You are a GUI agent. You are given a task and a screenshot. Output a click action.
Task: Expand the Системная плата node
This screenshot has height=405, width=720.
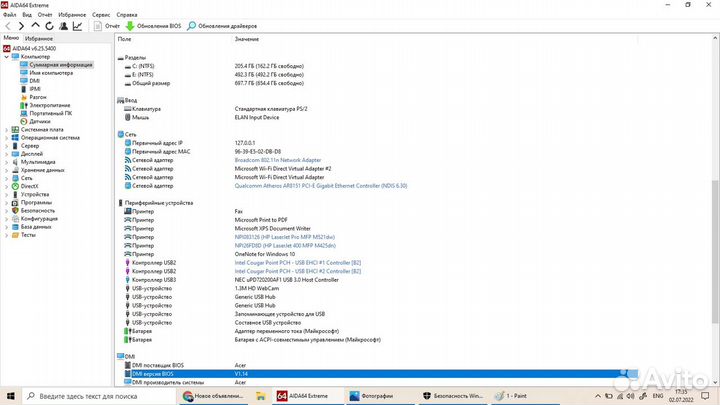tap(6, 130)
